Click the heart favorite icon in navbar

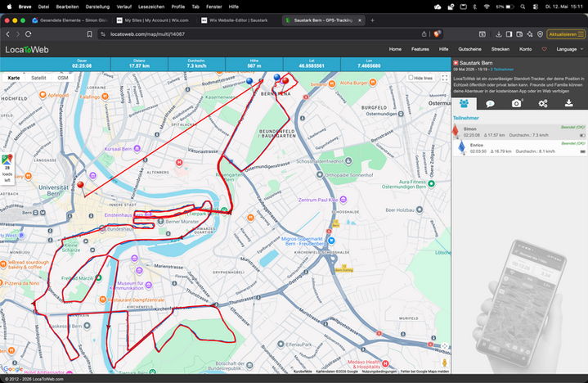[544, 49]
